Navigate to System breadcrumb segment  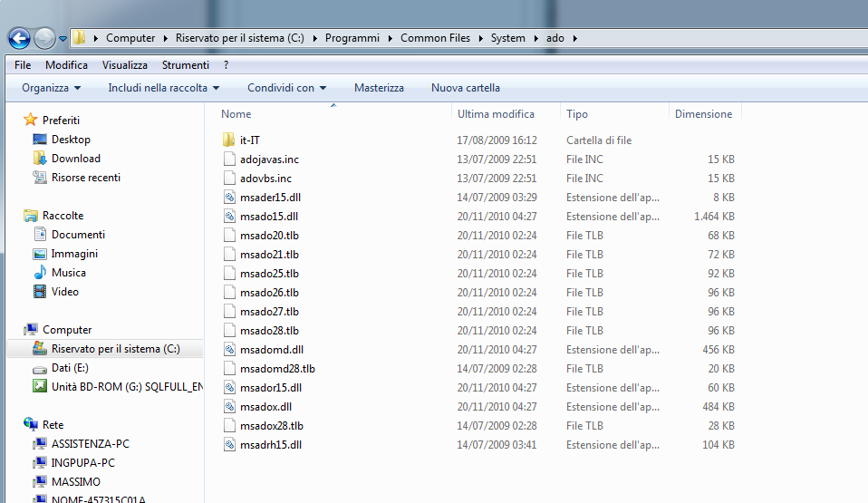pyautogui.click(x=507, y=38)
